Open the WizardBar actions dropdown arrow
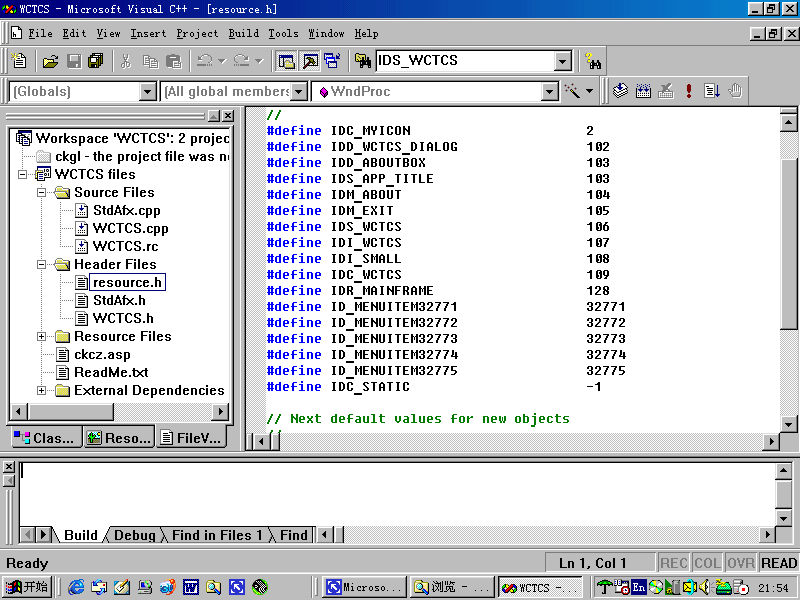The width and height of the screenshot is (800, 600). click(x=590, y=91)
